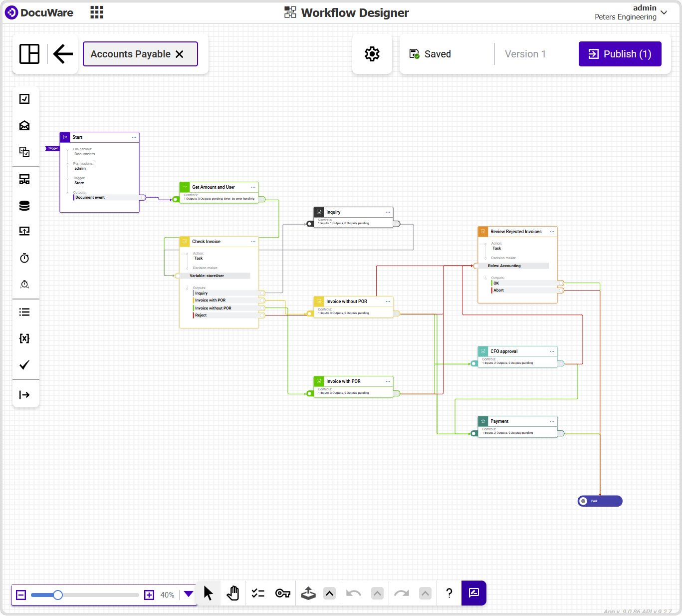682x616 pixels.
Task: Add the list activity icon
Action: pos(24,312)
